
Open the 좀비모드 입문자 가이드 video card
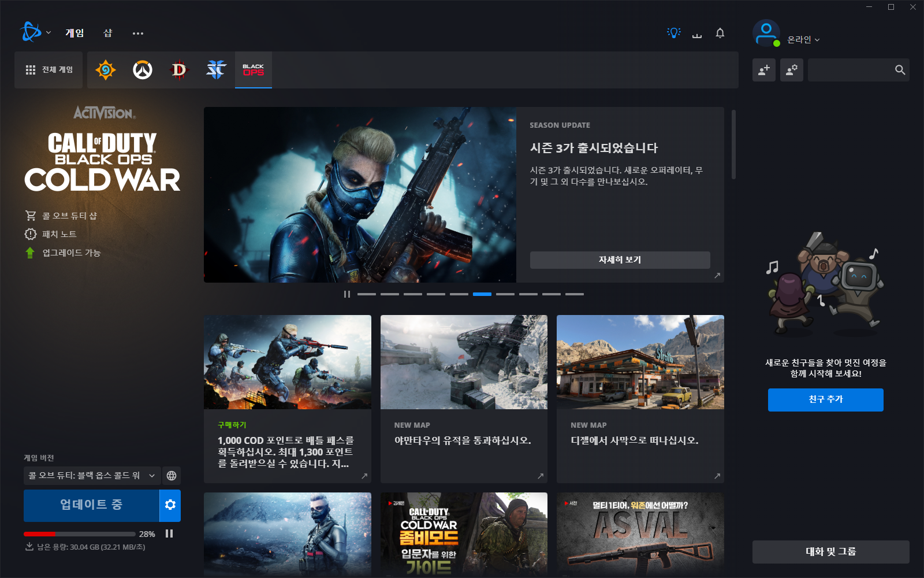[x=464, y=535]
